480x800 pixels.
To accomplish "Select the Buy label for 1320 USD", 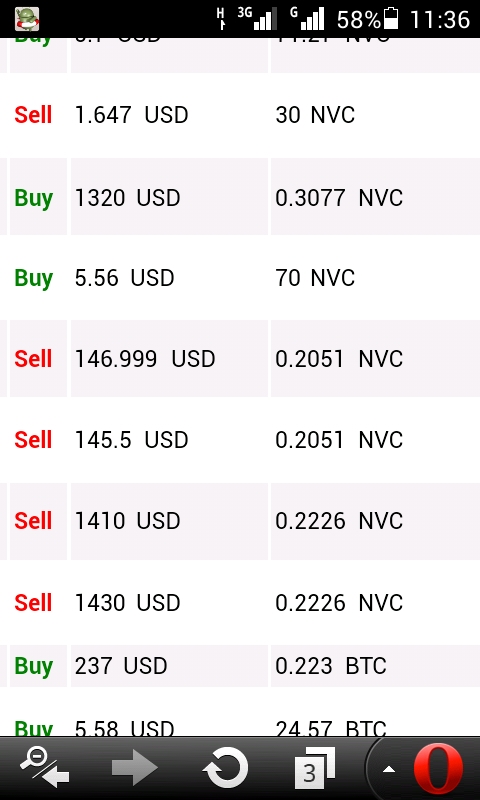I will tap(34, 198).
